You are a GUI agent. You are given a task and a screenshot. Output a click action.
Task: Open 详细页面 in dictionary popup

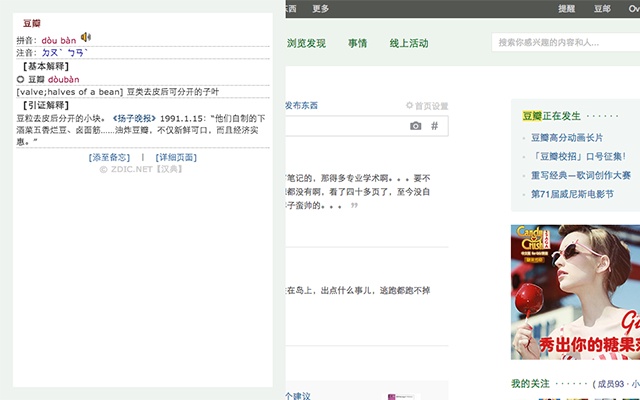(x=176, y=158)
